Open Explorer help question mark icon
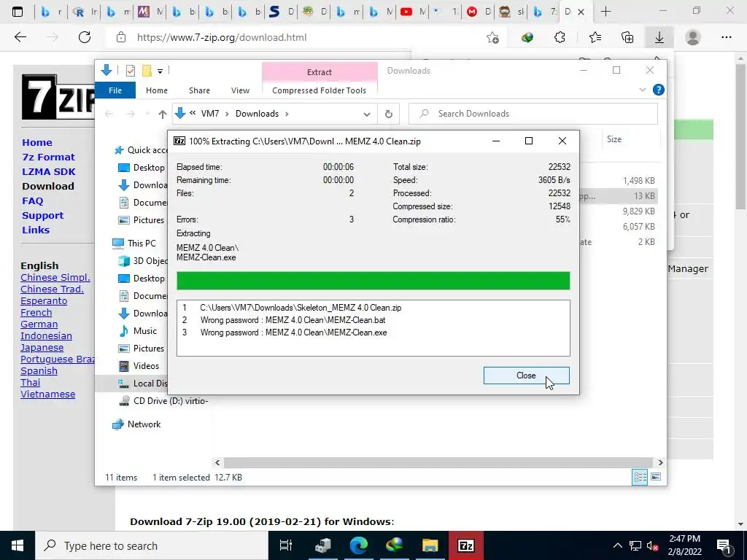Viewport: 747px width, 560px height. 659,90
